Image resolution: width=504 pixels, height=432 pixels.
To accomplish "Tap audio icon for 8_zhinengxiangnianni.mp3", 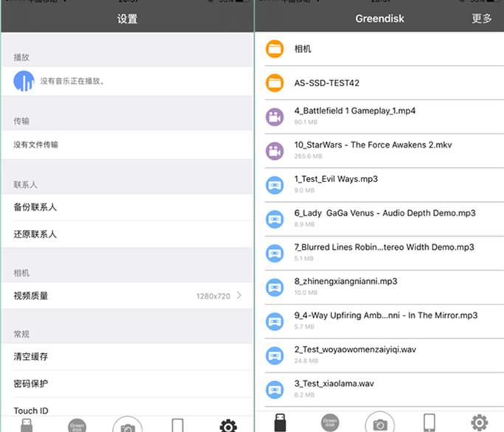I will point(275,288).
